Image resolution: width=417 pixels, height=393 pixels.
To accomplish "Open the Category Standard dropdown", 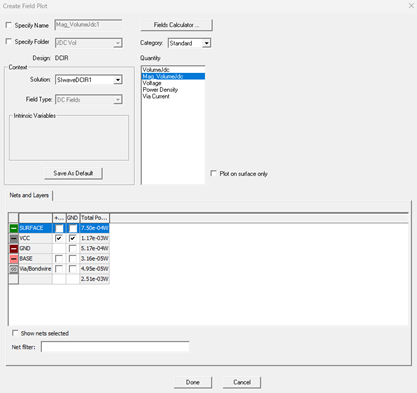I will (206, 43).
